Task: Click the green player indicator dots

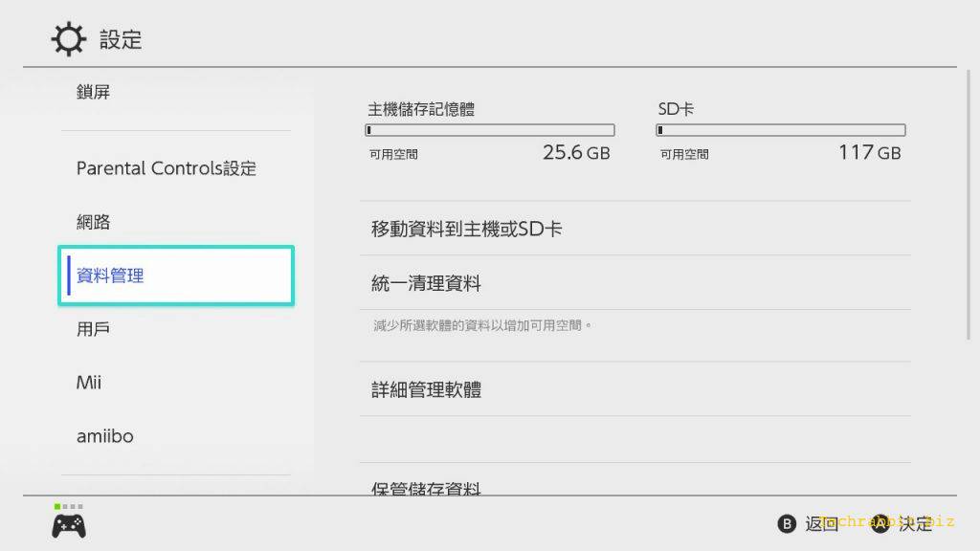Action: pyautogui.click(x=68, y=506)
